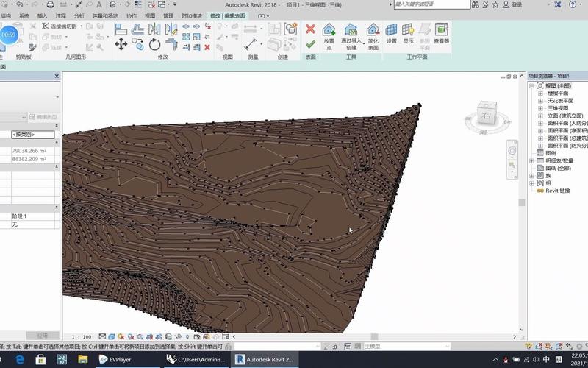Select the Measure dimension tool

click(x=250, y=44)
